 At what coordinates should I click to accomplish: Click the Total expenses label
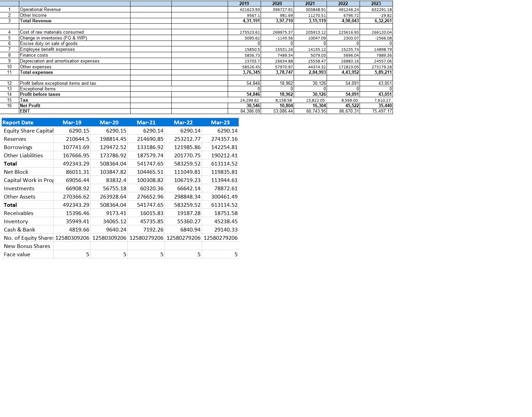click(x=36, y=72)
